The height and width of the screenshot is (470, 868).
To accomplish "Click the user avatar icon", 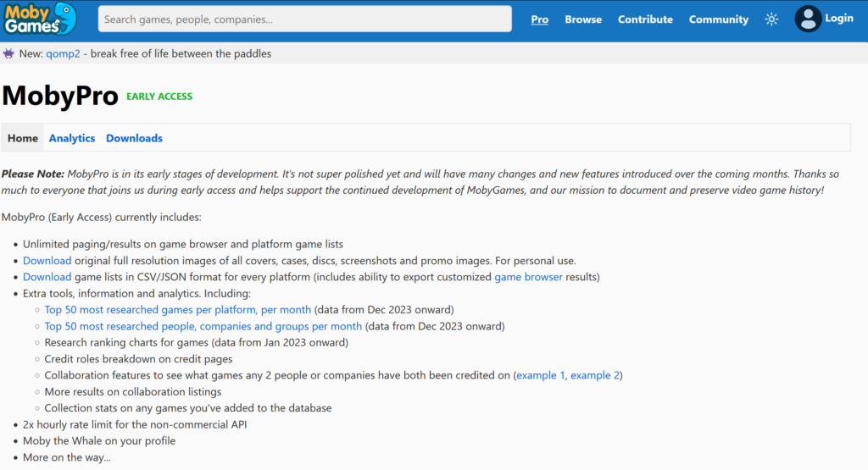I will click(x=808, y=19).
